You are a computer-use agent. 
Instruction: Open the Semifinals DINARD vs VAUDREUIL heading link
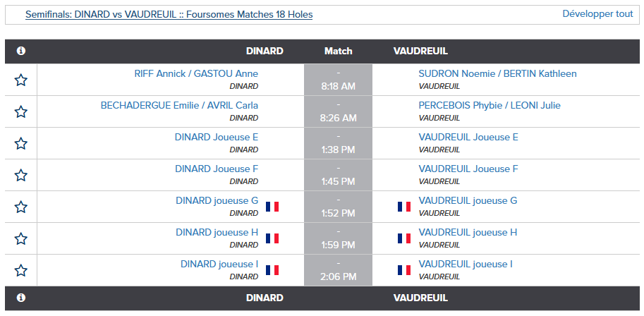coord(169,15)
